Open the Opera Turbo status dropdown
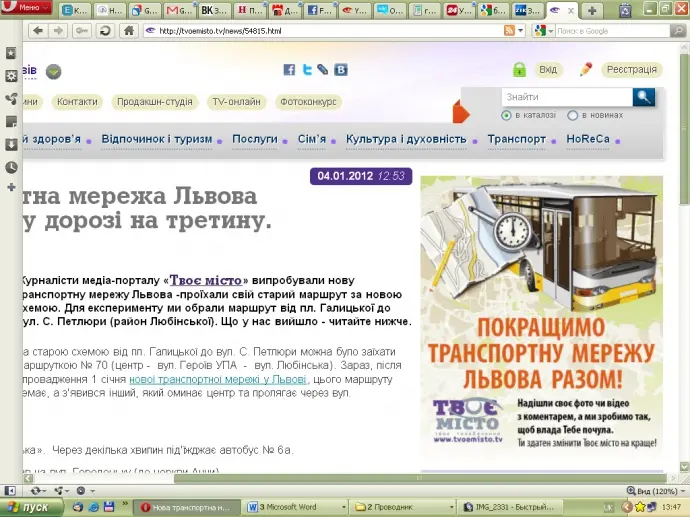The image size is (690, 517). point(85,491)
